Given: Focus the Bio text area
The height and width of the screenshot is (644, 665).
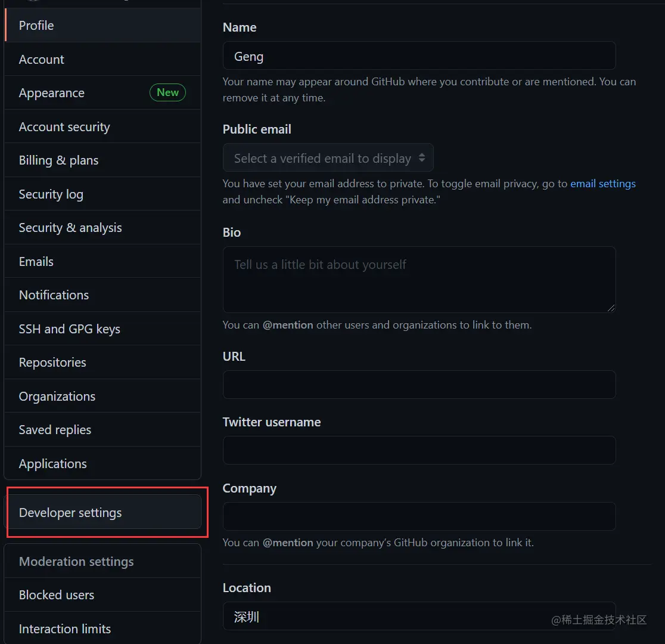Looking at the screenshot, I should click(419, 280).
